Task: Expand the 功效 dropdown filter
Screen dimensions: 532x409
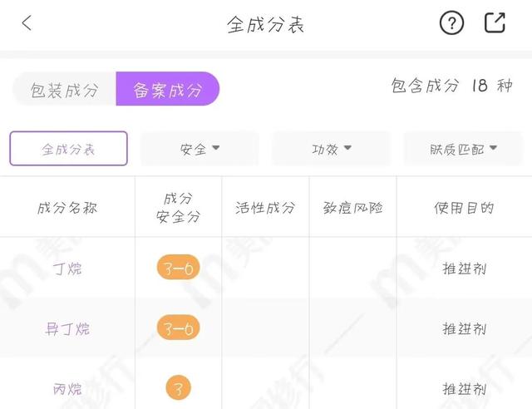Action: click(332, 149)
